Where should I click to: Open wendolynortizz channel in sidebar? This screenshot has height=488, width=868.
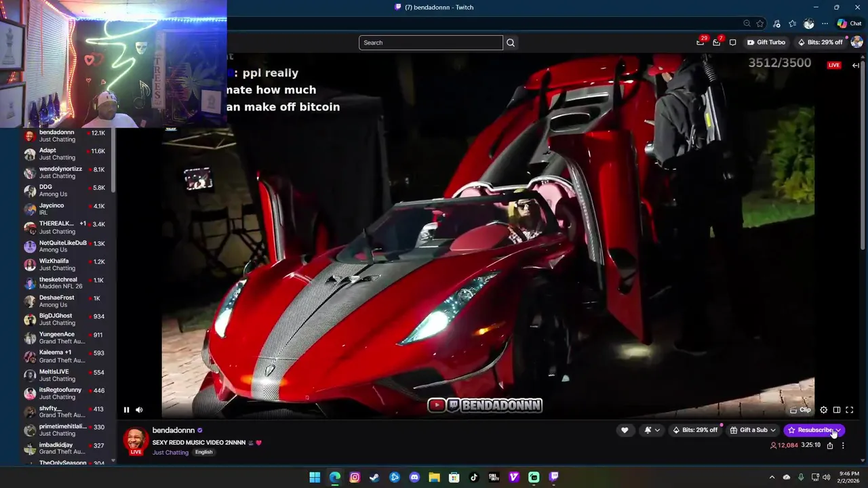pos(66,172)
